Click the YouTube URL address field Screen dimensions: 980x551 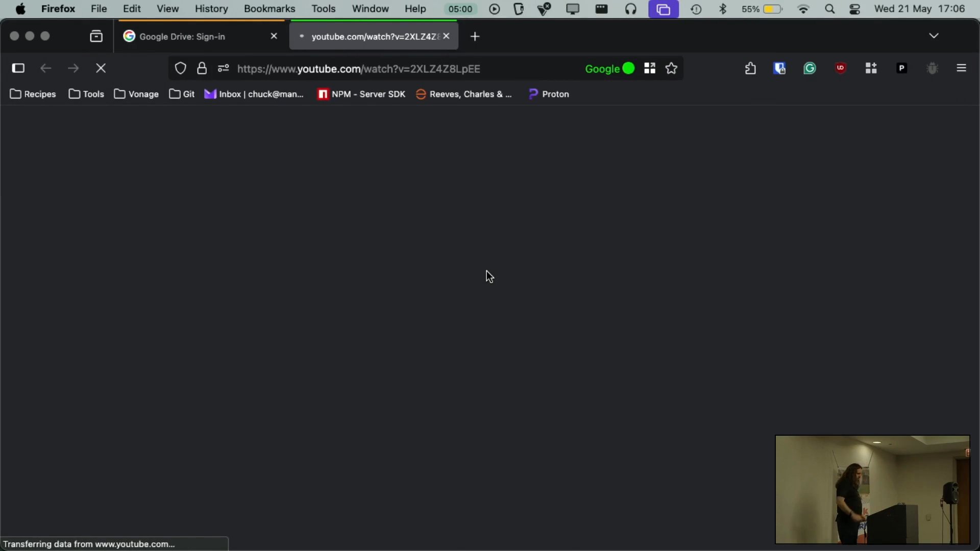click(x=388, y=68)
